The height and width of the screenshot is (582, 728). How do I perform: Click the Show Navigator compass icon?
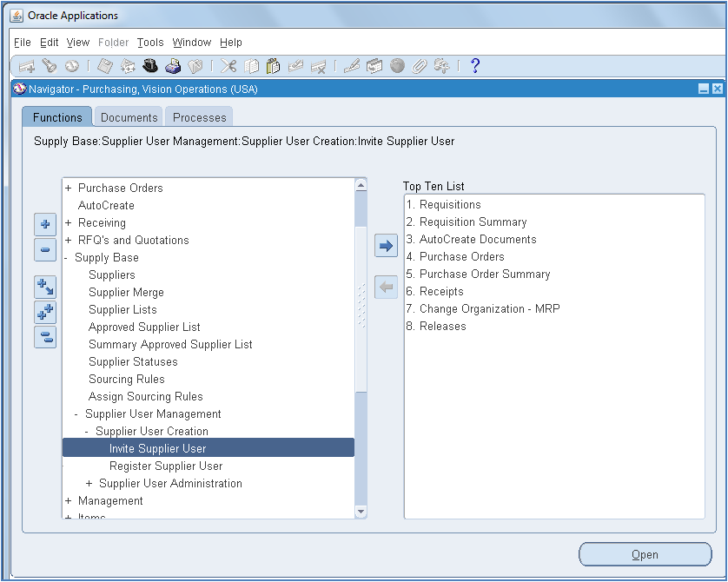pos(71,66)
